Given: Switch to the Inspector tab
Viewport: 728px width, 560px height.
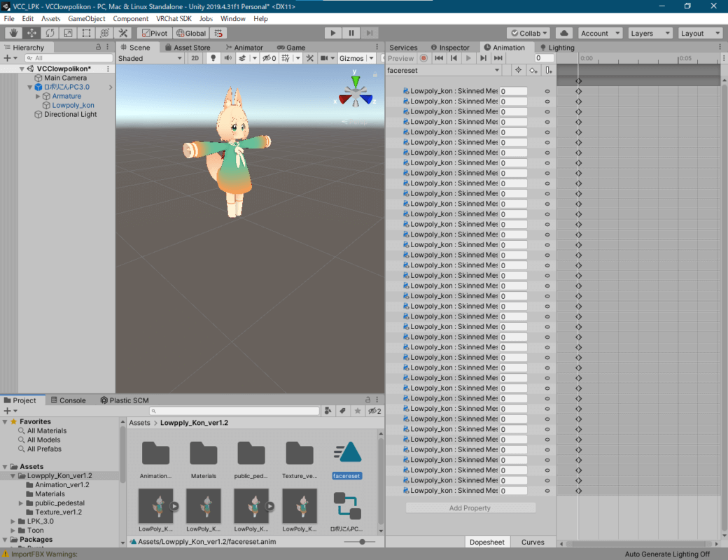Looking at the screenshot, I should (x=449, y=48).
